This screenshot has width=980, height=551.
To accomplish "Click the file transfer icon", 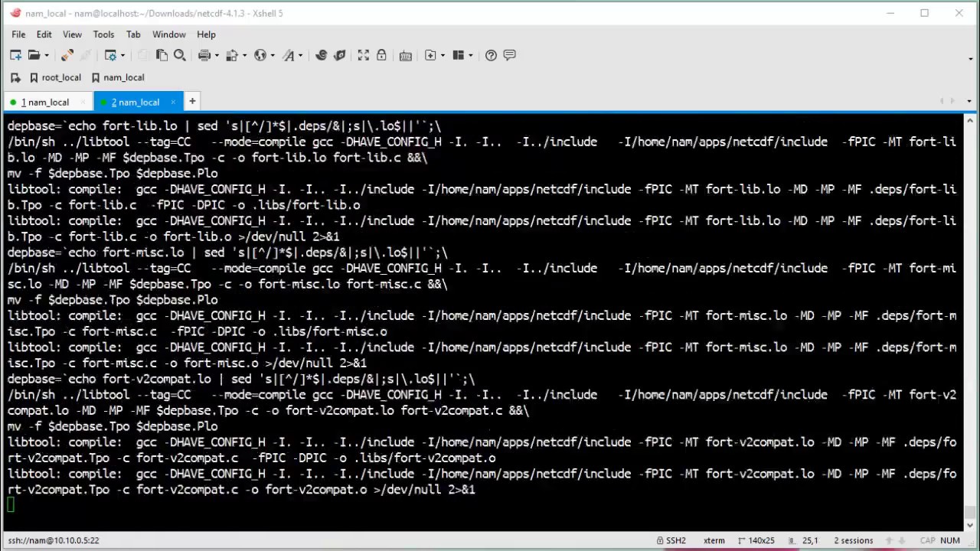I will 232,55.
